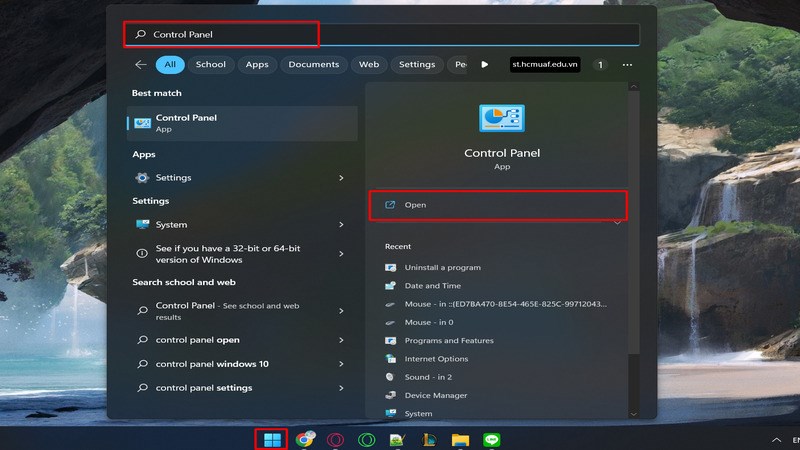Click the Windows Start button on taskbar
The image size is (800, 450).
[x=272, y=439]
